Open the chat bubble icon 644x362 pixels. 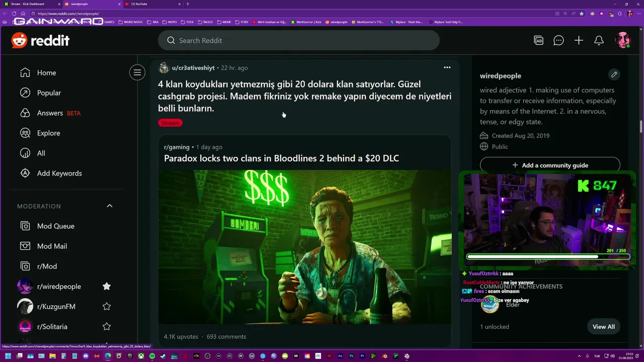558,41
